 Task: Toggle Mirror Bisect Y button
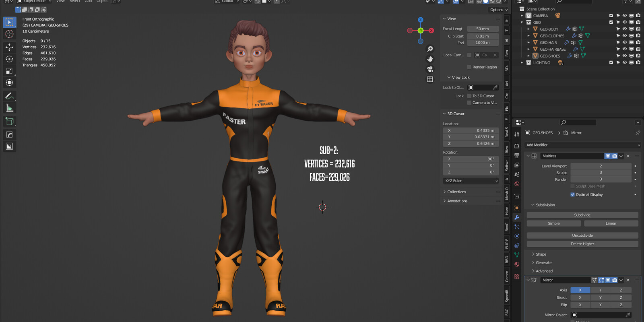pos(601,297)
